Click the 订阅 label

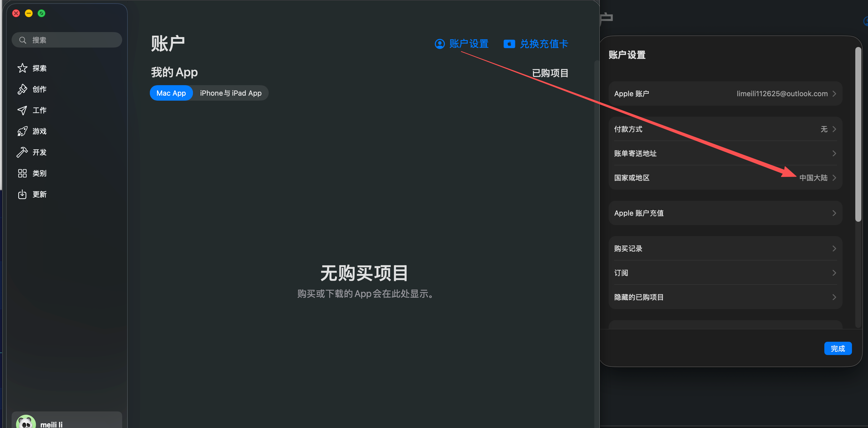pyautogui.click(x=621, y=273)
